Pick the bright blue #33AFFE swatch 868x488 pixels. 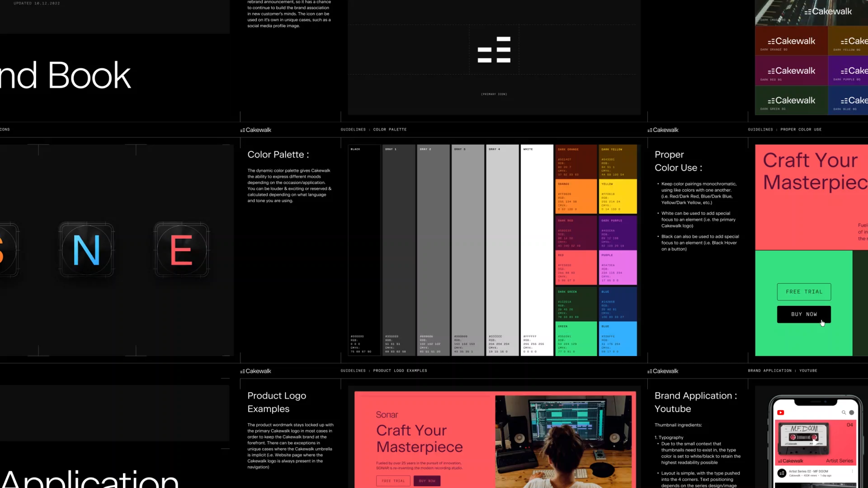click(618, 339)
